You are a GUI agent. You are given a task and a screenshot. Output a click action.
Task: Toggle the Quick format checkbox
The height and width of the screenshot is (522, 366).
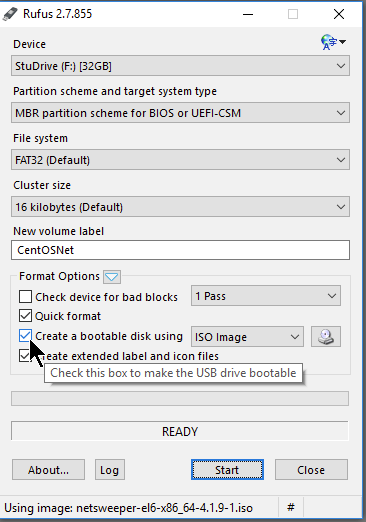click(25, 316)
